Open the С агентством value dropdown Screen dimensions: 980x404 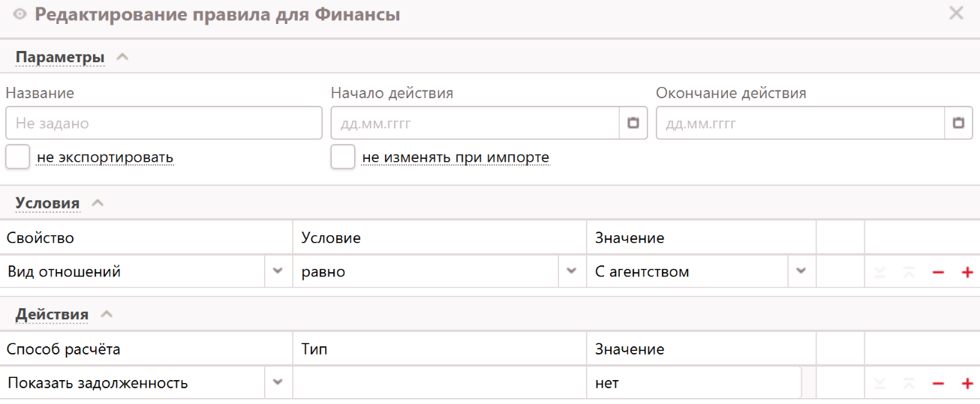[x=801, y=271]
